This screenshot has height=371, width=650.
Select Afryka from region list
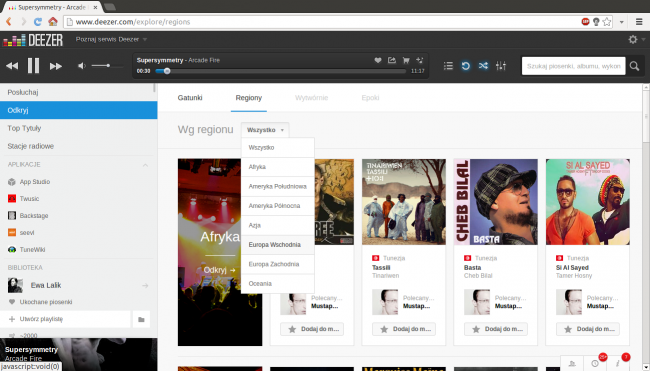(278, 167)
